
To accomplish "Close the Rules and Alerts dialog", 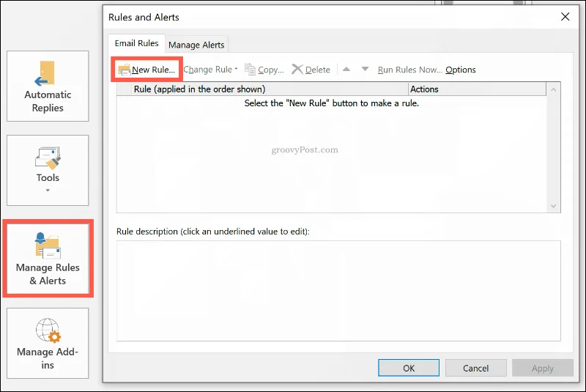I will click(565, 17).
